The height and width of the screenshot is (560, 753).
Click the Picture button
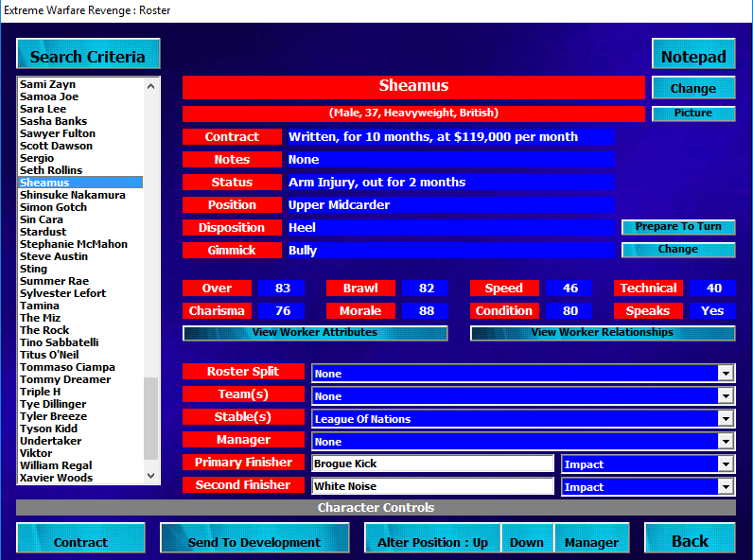coord(692,114)
